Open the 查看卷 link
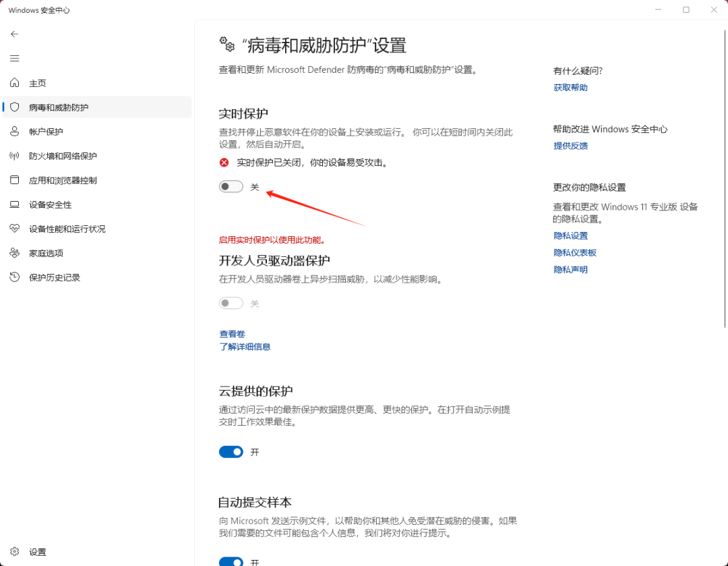This screenshot has height=566, width=728. (x=232, y=333)
